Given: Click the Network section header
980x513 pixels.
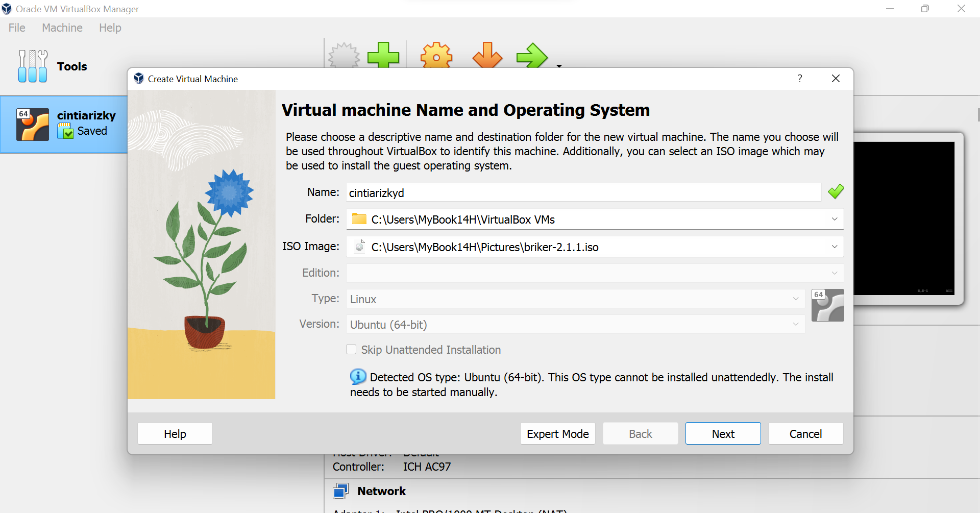Looking at the screenshot, I should point(381,491).
